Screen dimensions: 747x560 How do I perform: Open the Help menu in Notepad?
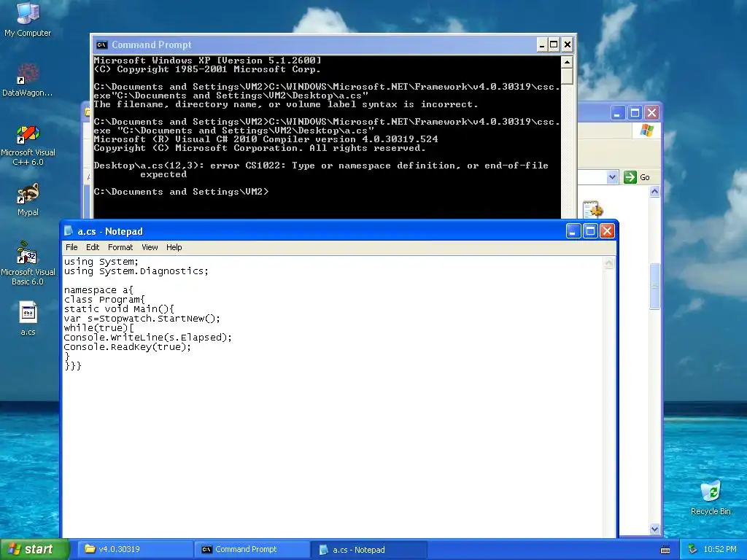coord(174,247)
